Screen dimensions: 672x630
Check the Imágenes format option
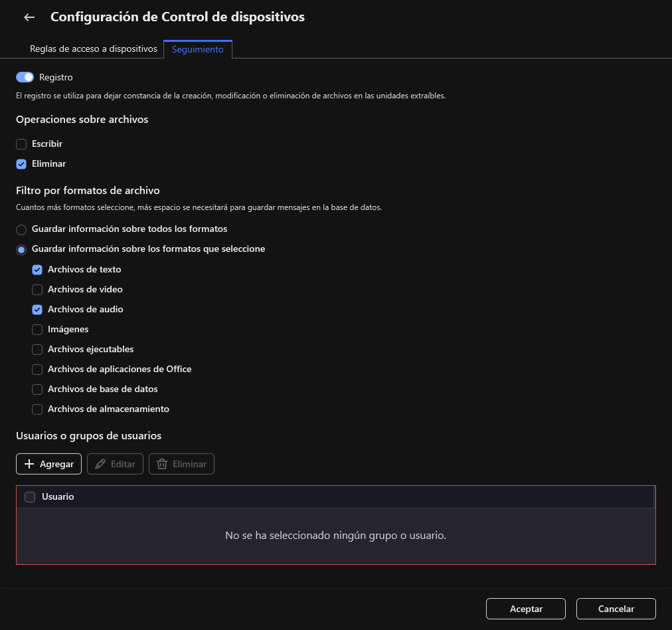click(x=37, y=329)
